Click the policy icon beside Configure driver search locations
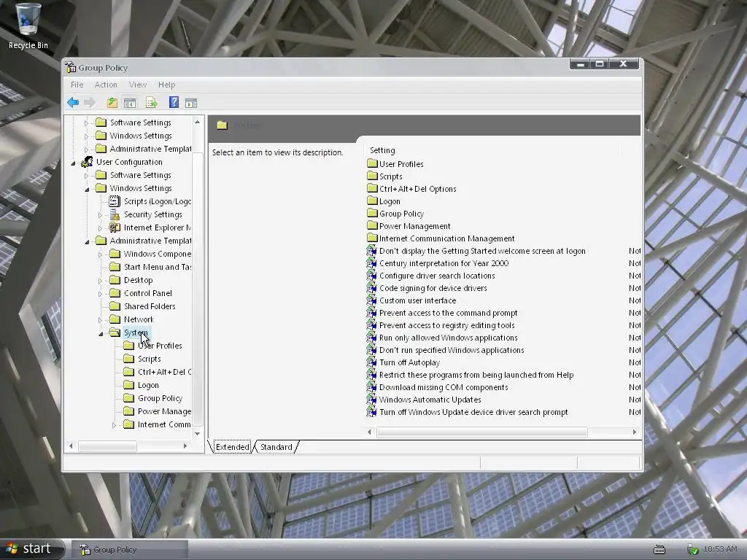 coord(371,275)
